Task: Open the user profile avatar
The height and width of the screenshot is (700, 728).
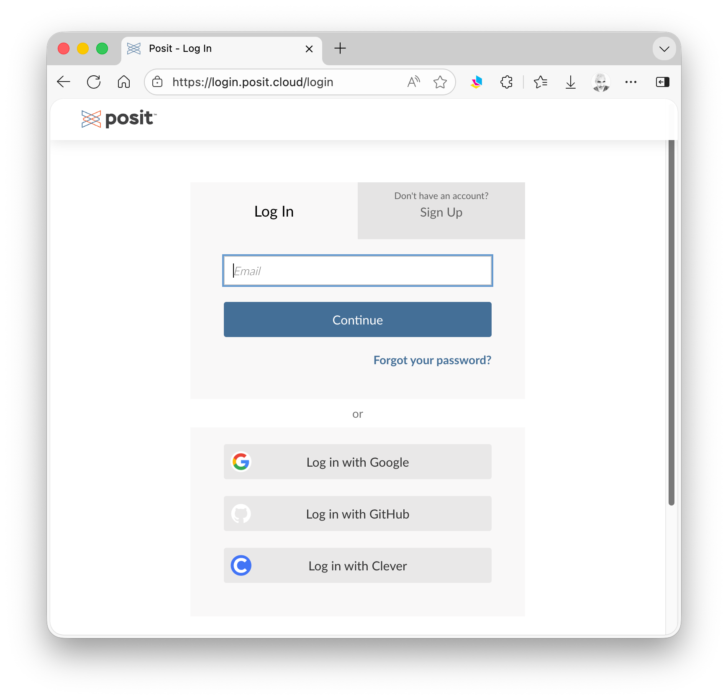Action: [x=601, y=82]
